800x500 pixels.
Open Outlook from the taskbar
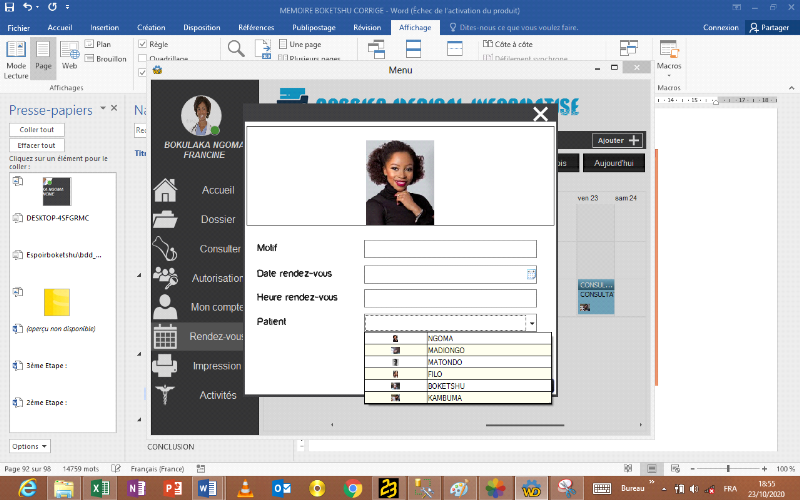tap(281, 488)
